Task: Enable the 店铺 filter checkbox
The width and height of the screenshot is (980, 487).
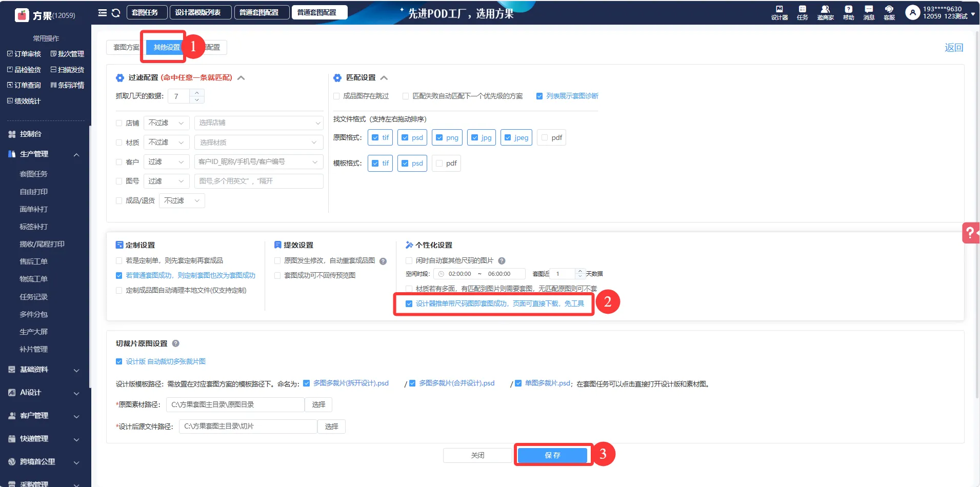Action: (x=119, y=123)
